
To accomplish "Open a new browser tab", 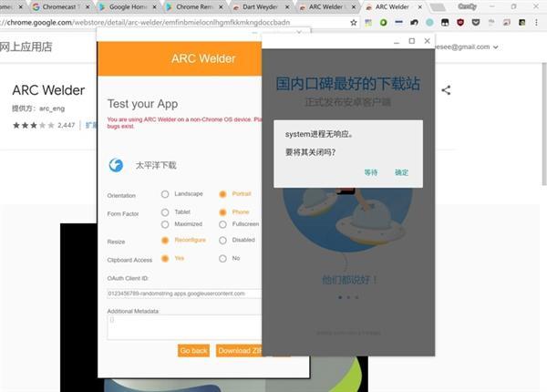I will pyautogui.click(x=438, y=7).
